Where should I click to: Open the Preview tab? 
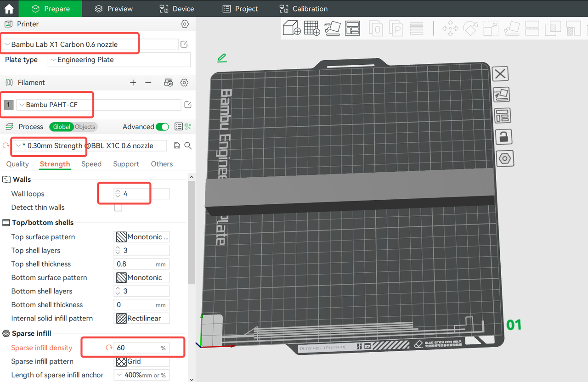113,9
